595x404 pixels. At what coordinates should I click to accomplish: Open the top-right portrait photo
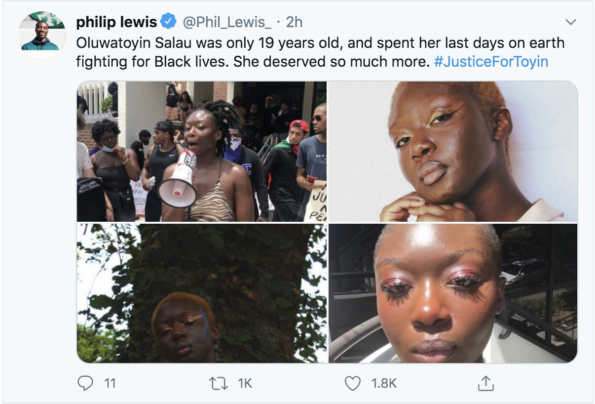(453, 151)
